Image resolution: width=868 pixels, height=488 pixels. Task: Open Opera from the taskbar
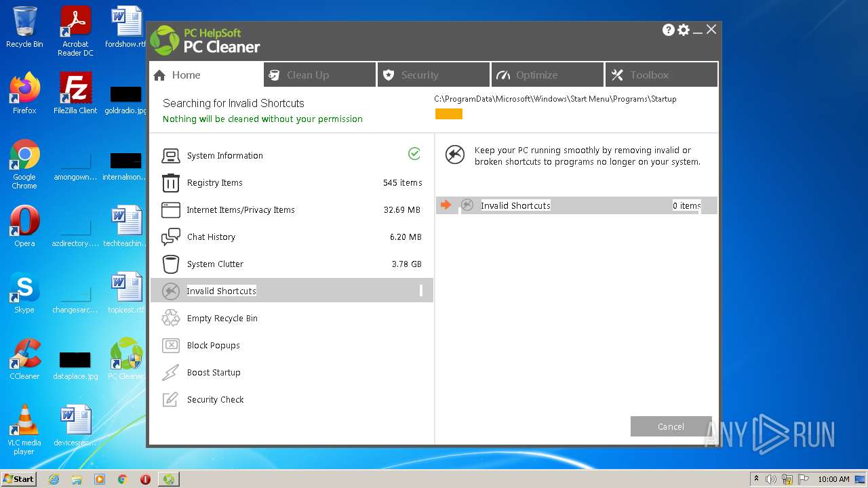point(145,479)
